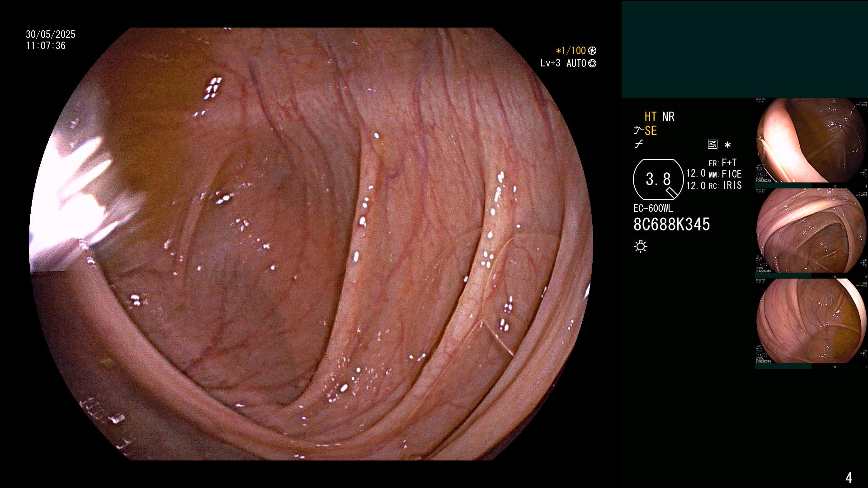Click the Lv+3 brightness level

click(x=550, y=63)
